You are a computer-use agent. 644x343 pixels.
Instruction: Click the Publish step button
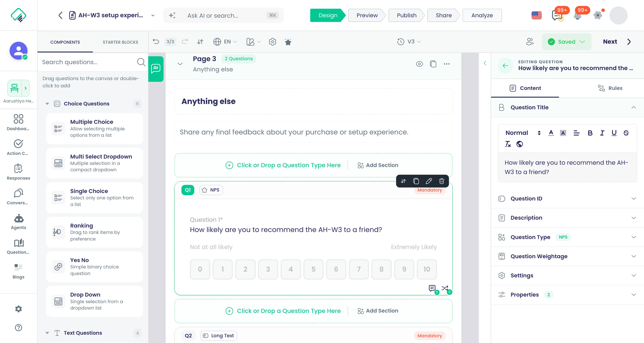pos(407,15)
